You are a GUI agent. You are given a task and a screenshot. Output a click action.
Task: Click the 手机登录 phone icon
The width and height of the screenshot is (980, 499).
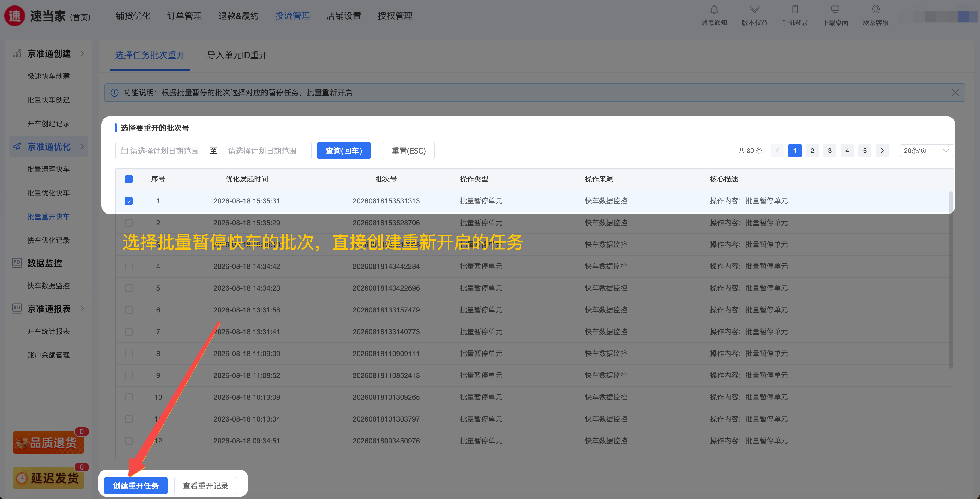point(795,9)
